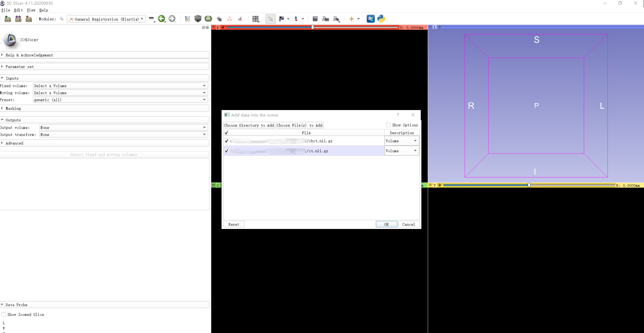Uncheck the cbct.nii.gz file entry
Screen dimensions: 644x333
click(x=226, y=141)
